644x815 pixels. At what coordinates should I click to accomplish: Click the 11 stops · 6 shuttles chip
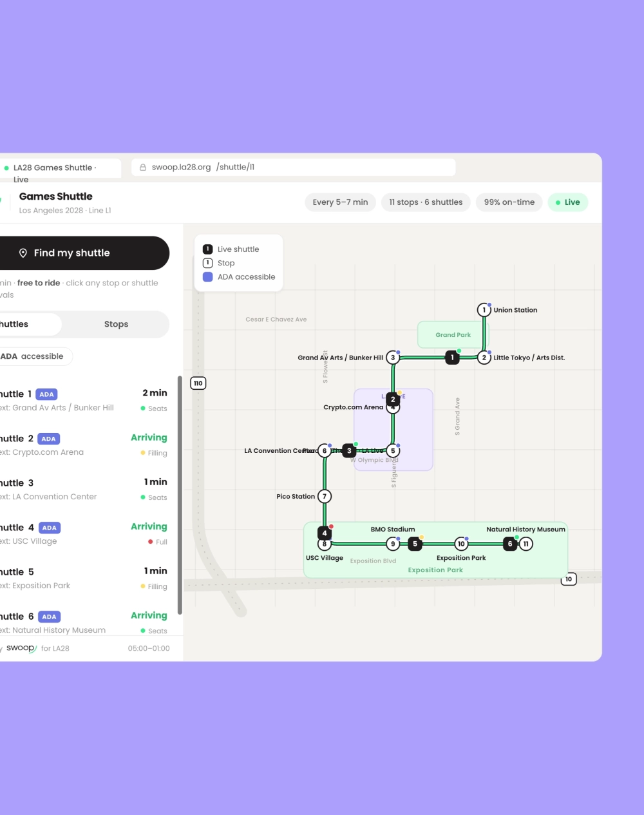coord(426,202)
